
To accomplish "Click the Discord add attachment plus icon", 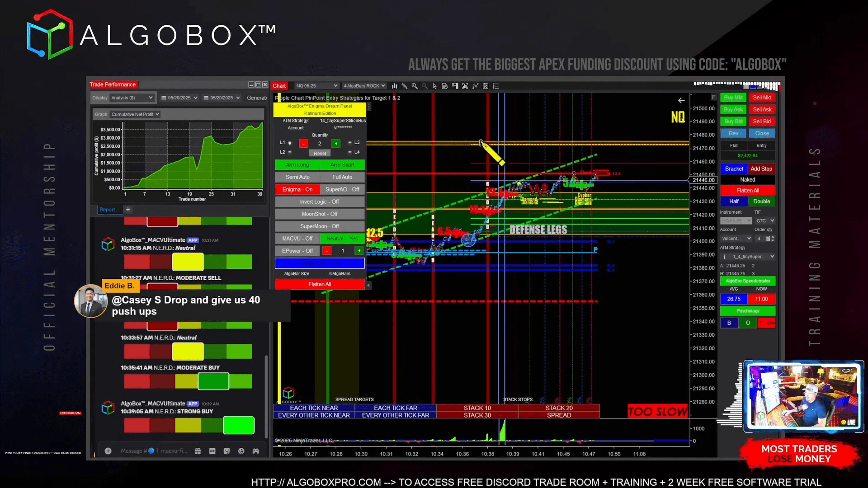I will point(108,451).
